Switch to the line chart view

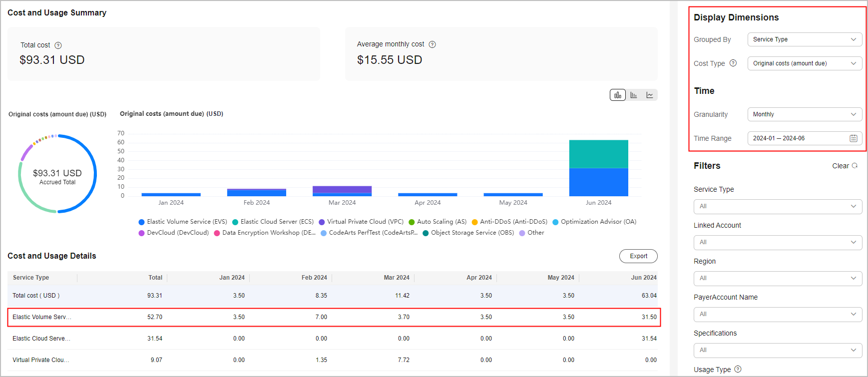650,95
